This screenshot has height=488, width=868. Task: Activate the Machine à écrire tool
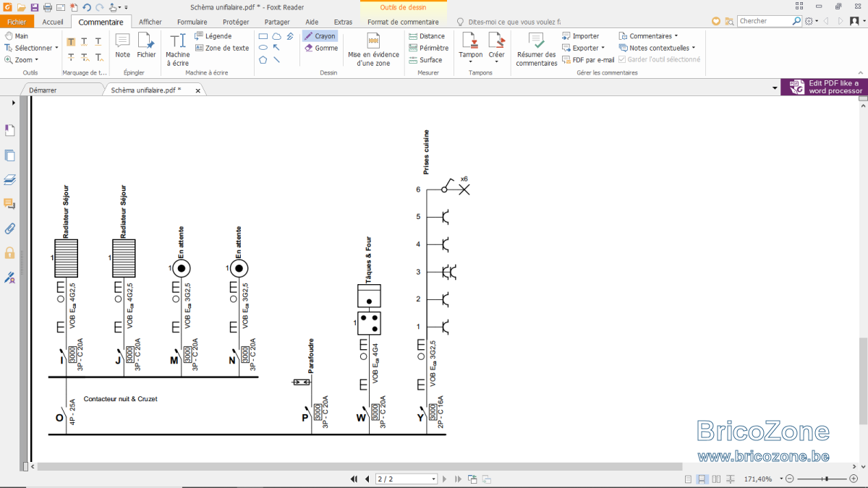click(177, 49)
